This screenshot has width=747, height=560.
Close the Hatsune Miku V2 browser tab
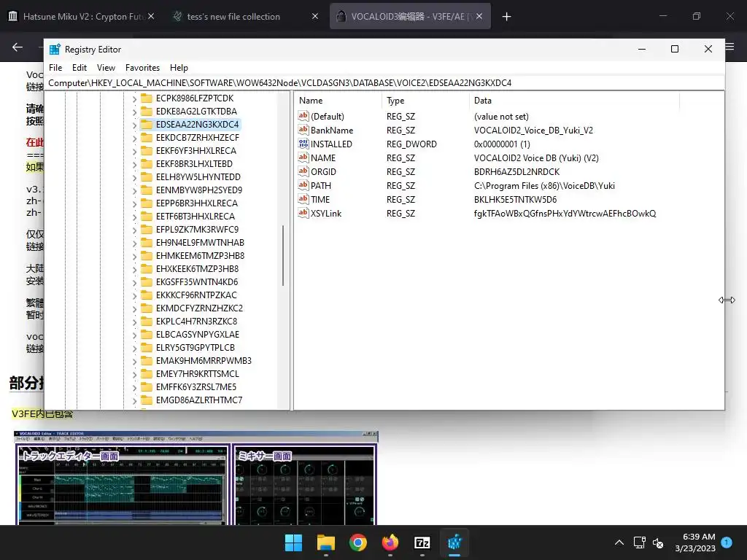(151, 16)
